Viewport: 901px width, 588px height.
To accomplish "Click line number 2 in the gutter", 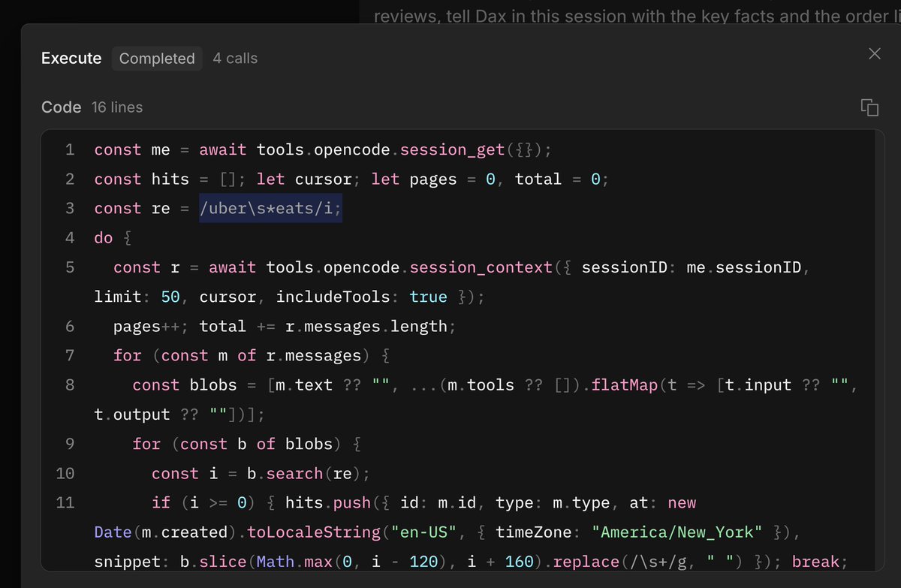I will pyautogui.click(x=70, y=179).
